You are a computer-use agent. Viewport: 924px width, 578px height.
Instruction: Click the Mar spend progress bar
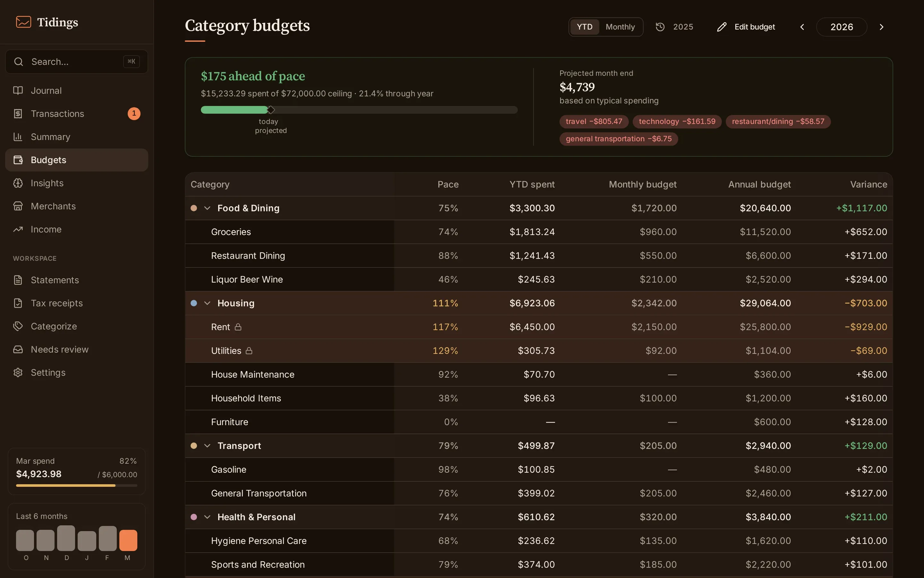coord(77,486)
